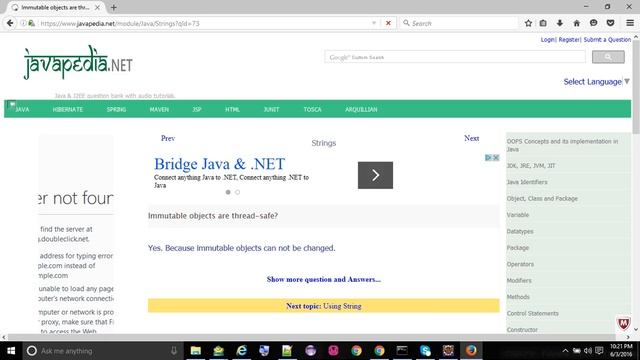Open the HTML menu item
Screen dimensions: 640x360
[x=232, y=109]
